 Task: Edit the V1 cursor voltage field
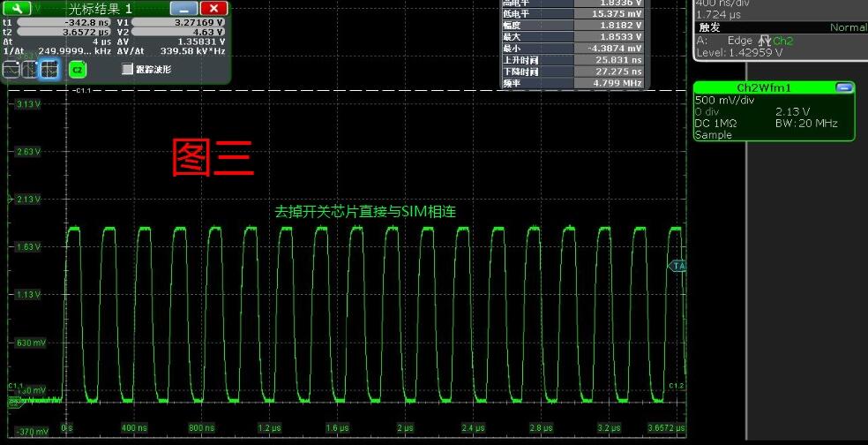[178, 23]
